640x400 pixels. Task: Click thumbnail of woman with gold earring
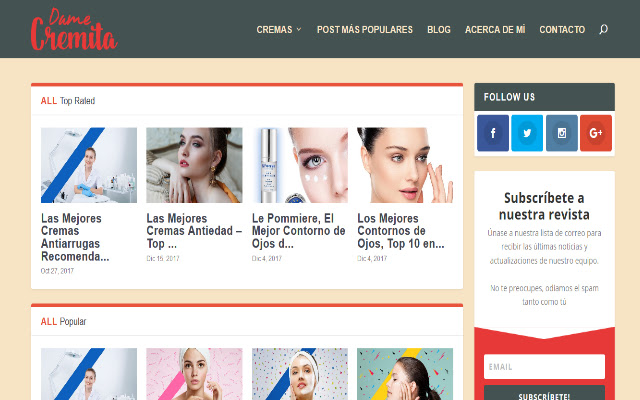point(194,165)
